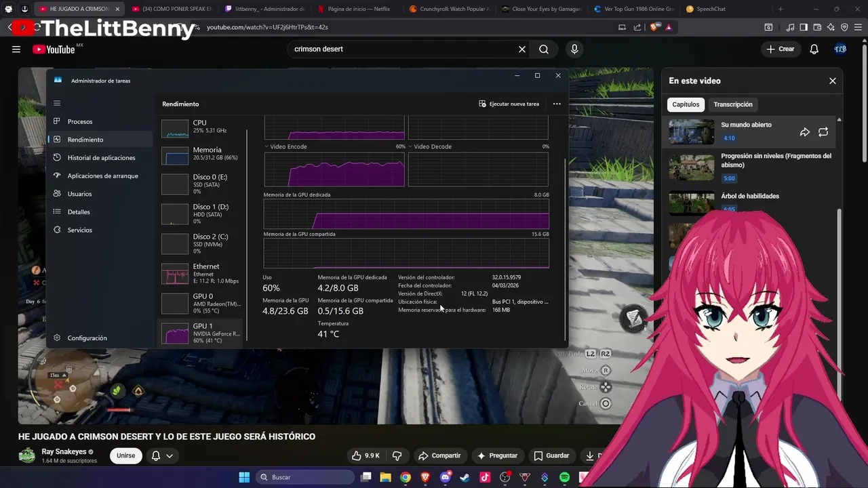The height and width of the screenshot is (488, 868).
Task: Open Windows Start menu
Action: point(244,477)
